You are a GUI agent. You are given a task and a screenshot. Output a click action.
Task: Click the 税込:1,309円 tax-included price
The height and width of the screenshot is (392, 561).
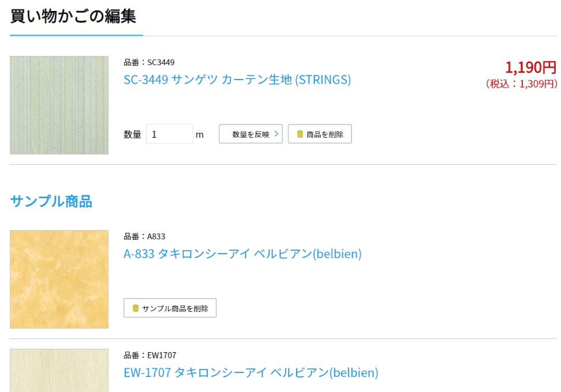(x=521, y=84)
